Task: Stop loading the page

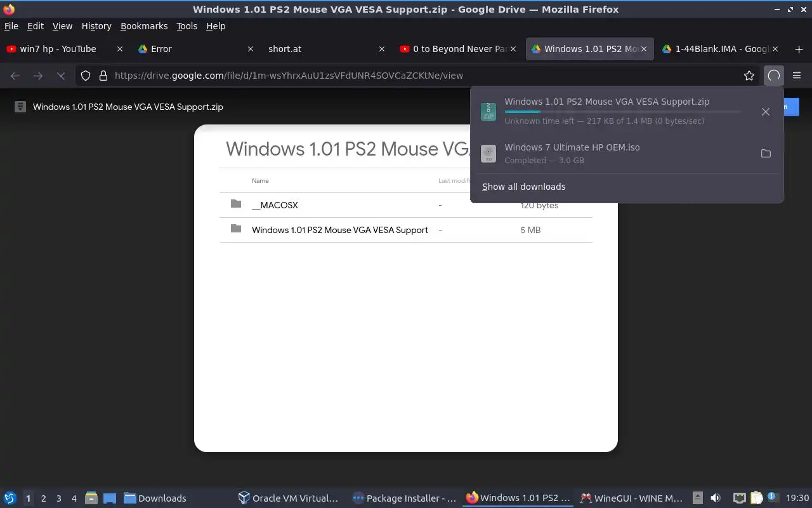Action: pos(61,76)
